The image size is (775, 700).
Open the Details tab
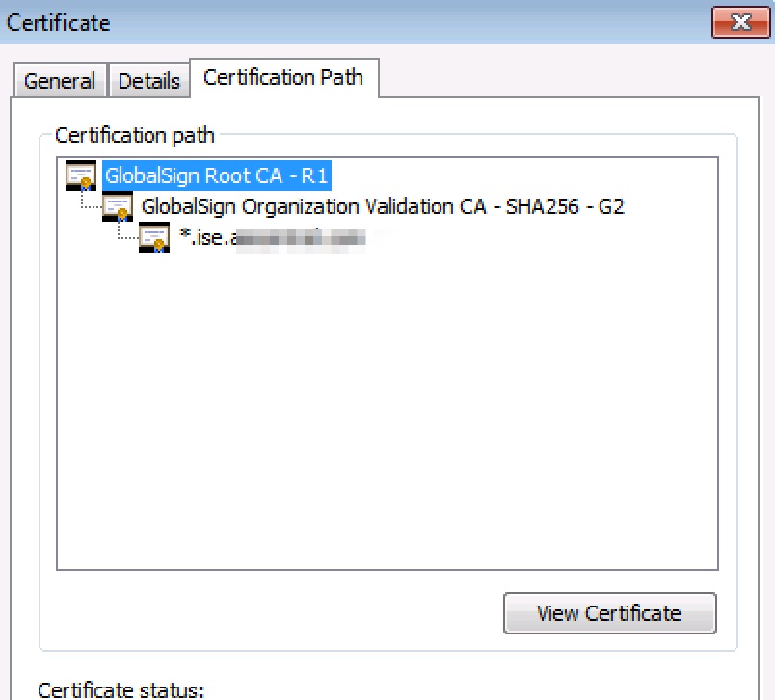point(148,81)
